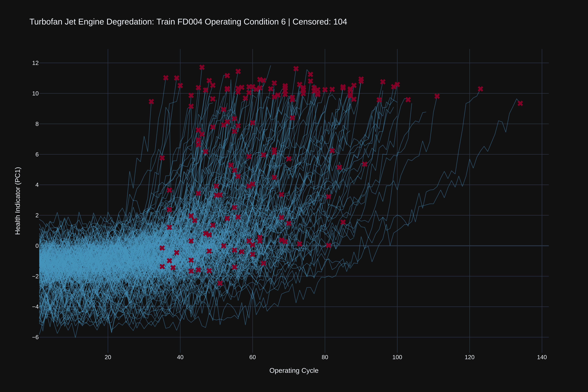Click x-axis tick label 120

(x=470, y=357)
